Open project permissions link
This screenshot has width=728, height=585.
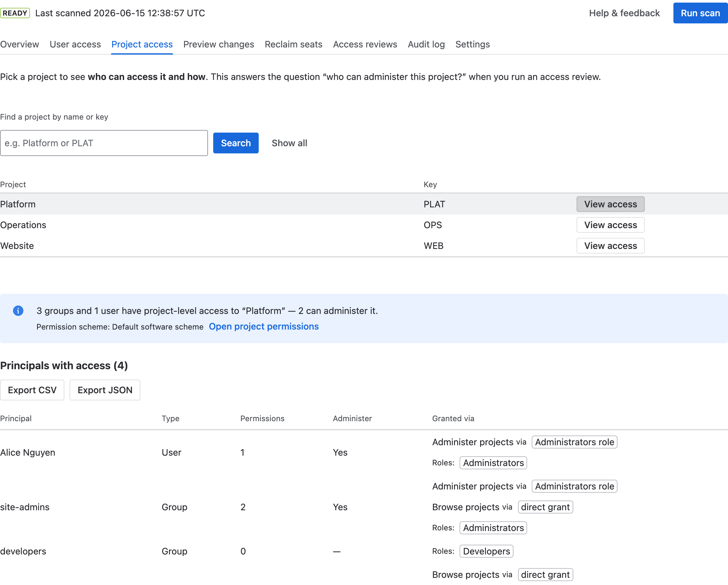(264, 327)
